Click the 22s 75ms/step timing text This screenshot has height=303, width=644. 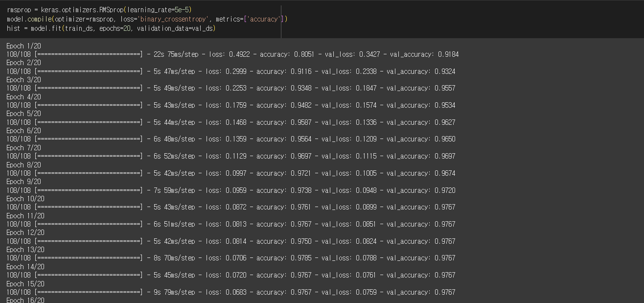176,54
